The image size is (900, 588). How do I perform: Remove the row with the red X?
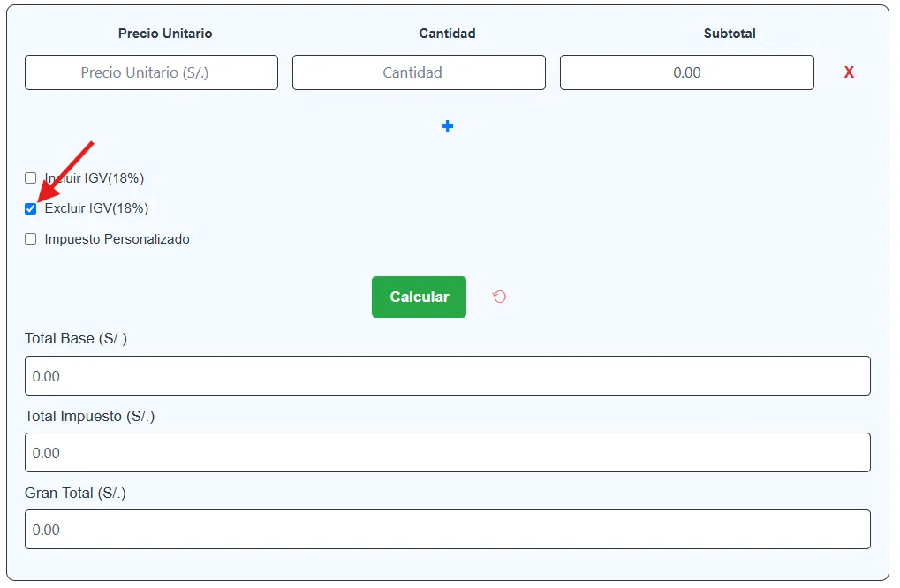point(849,72)
